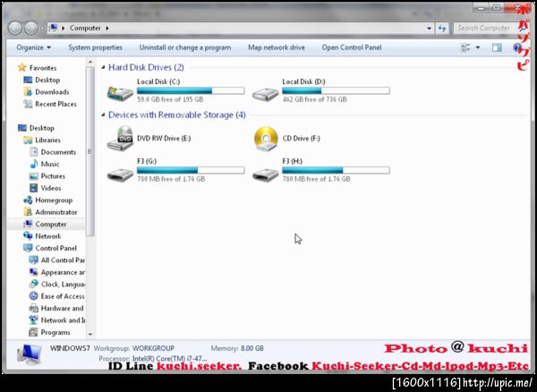Click the Favorites star icon
The height and width of the screenshot is (392, 537).
[21, 67]
